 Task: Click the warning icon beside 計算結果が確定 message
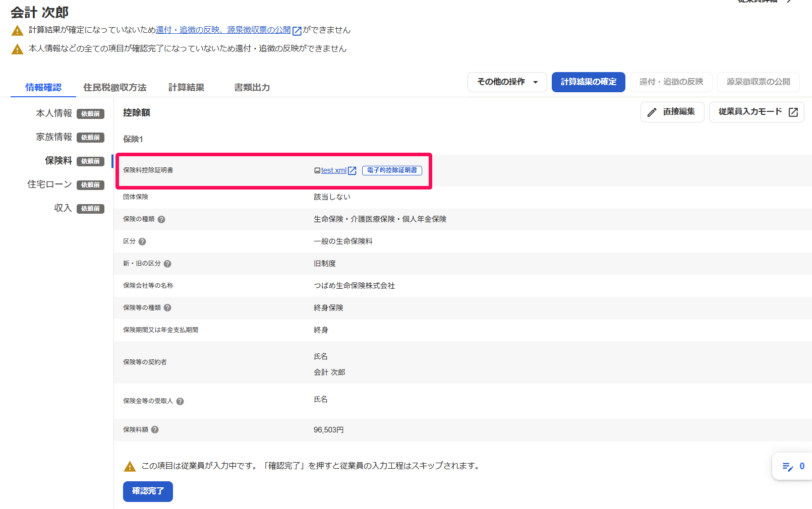[x=17, y=31]
